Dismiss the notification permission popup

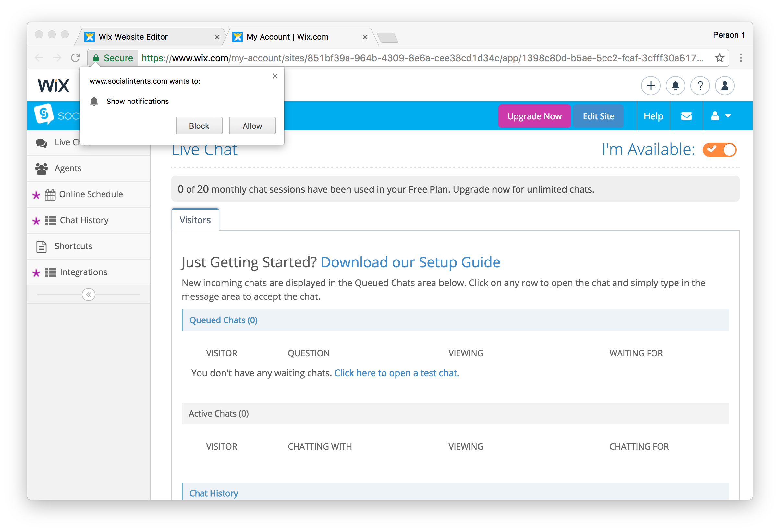(275, 76)
